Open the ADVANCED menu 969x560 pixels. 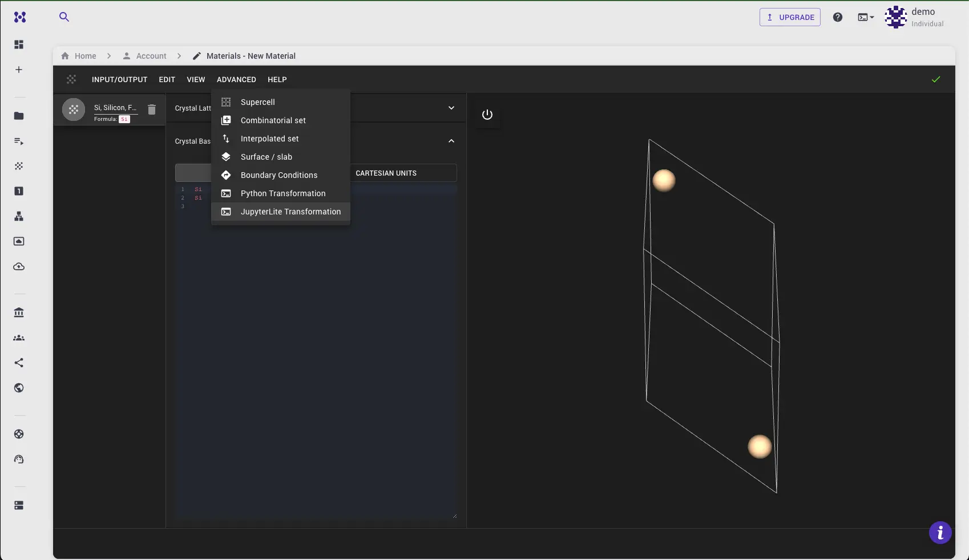(236, 80)
